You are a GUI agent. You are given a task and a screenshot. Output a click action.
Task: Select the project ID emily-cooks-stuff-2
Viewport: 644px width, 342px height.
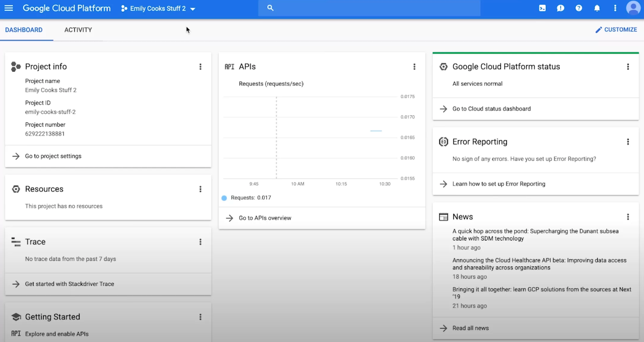point(50,112)
